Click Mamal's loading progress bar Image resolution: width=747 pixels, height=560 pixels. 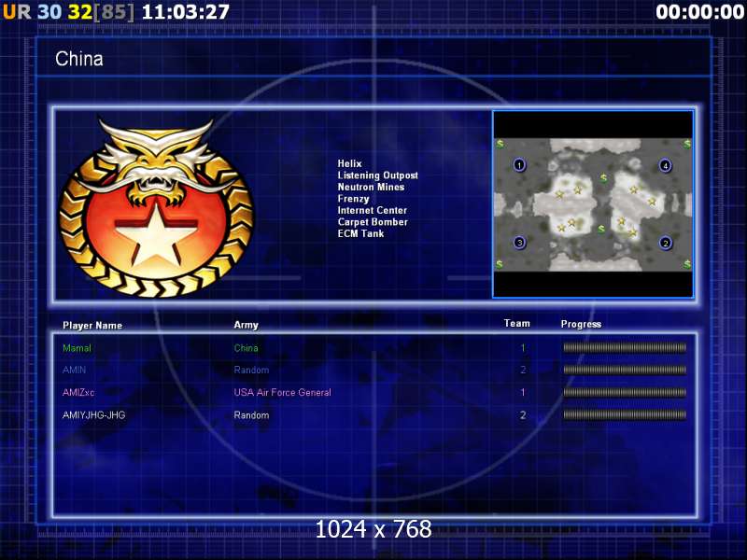tap(625, 347)
